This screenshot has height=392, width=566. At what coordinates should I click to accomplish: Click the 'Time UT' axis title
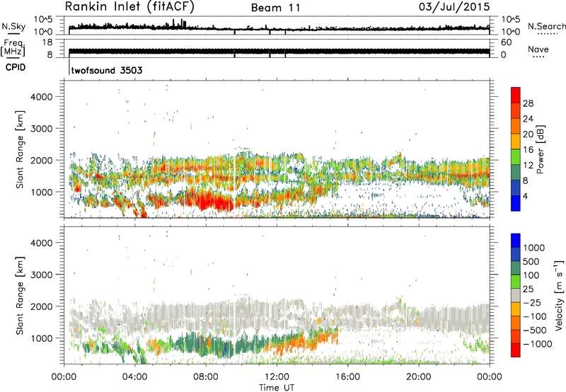(277, 387)
